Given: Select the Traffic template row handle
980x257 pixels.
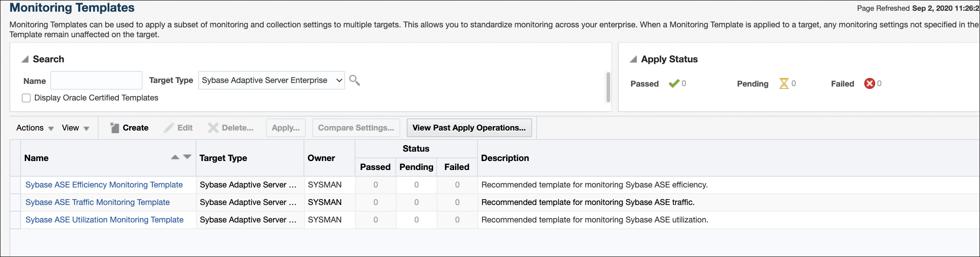Looking at the screenshot, I should [15, 202].
